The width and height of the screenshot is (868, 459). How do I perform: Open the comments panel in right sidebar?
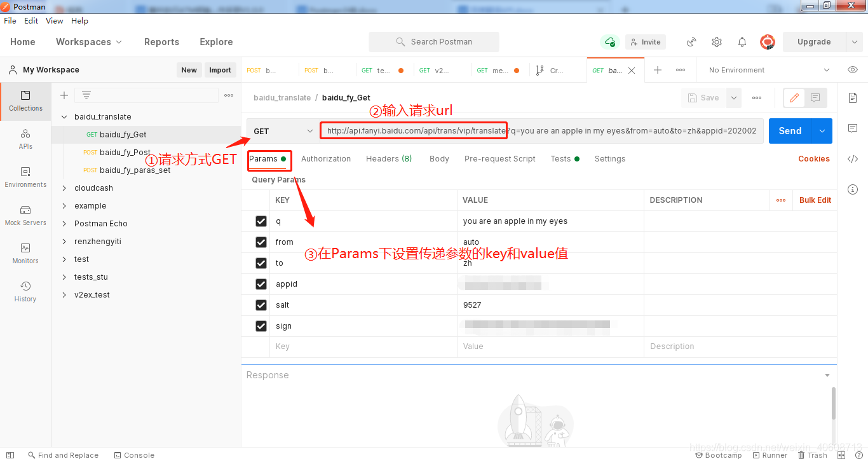(853, 128)
